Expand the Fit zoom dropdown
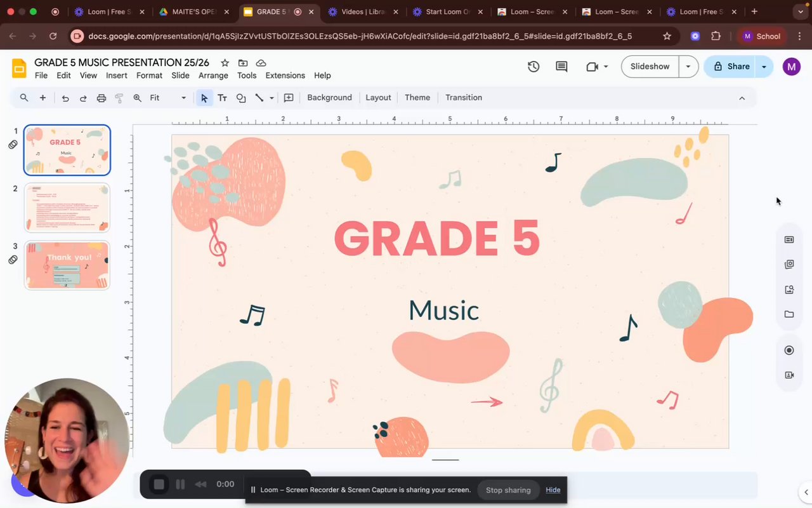The height and width of the screenshot is (508, 812). [x=183, y=98]
